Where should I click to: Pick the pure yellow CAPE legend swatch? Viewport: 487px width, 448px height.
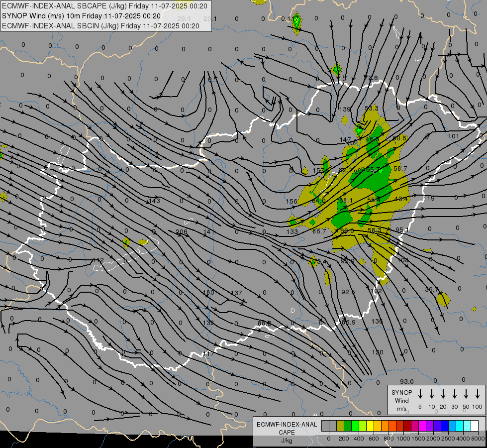click(370, 426)
